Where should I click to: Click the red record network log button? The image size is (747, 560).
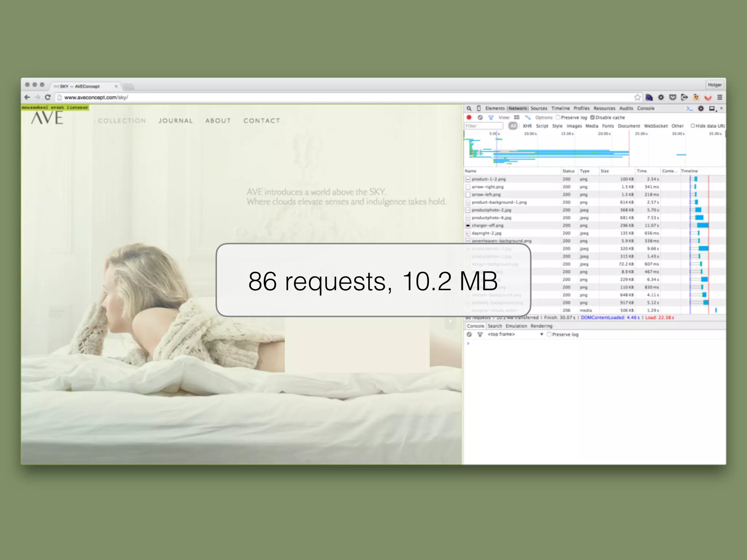tap(469, 117)
